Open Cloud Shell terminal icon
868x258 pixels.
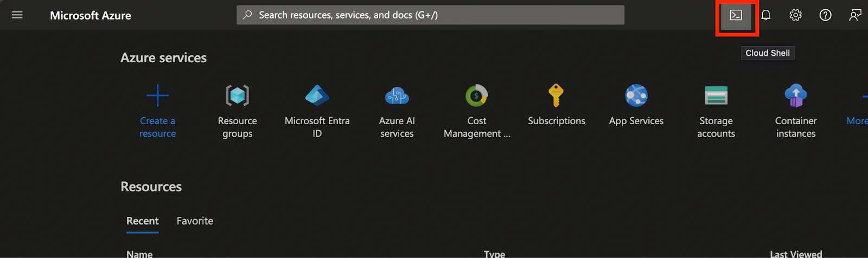coord(736,15)
